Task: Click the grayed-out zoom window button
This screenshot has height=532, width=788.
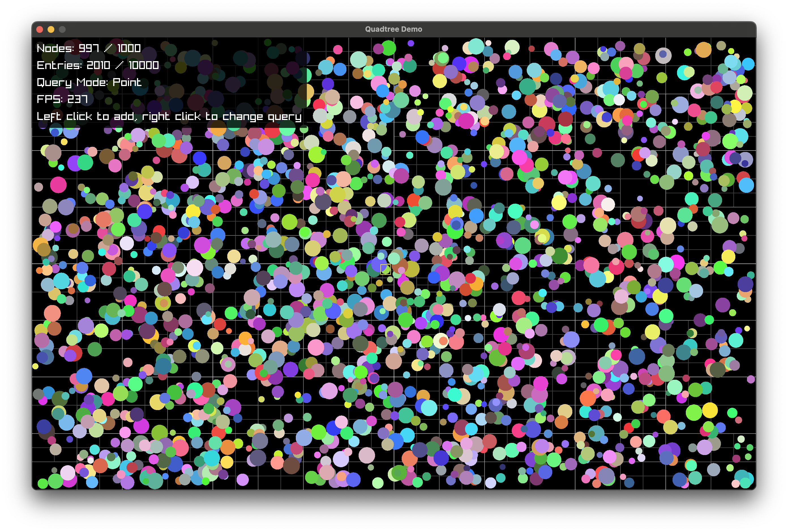Action: click(62, 29)
